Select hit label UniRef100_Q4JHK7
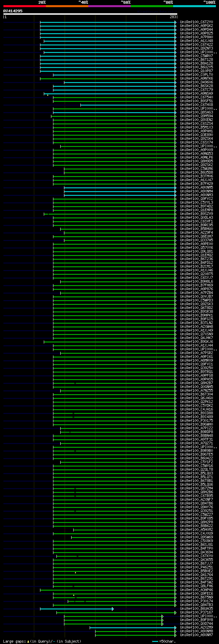219x644 pixels. (x=196, y=338)
